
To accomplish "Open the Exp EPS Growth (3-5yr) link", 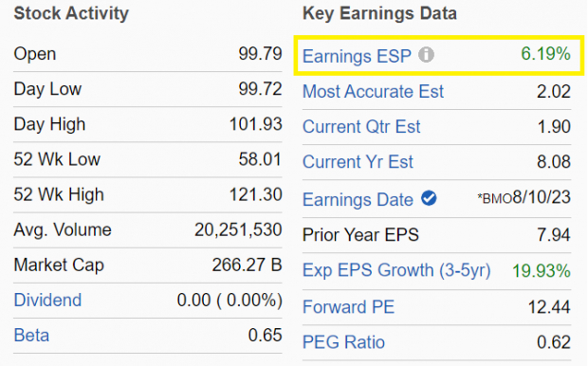I will tap(396, 270).
